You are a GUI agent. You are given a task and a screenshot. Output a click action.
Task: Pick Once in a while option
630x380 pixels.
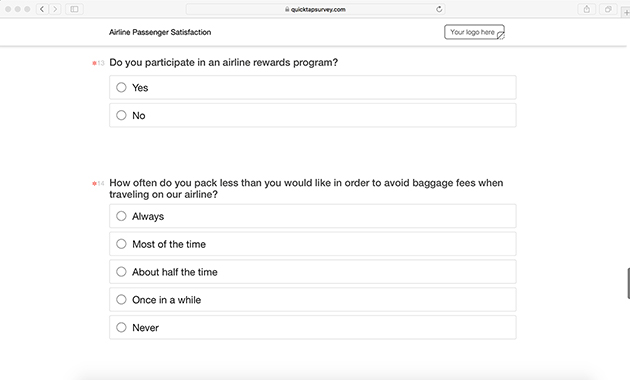[313, 300]
